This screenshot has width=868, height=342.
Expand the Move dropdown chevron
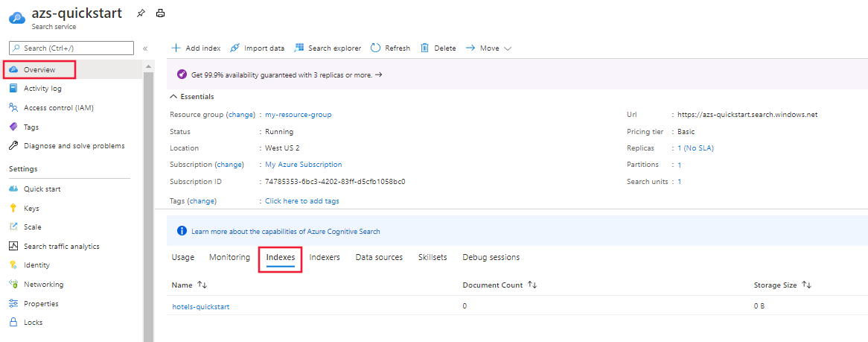click(508, 48)
